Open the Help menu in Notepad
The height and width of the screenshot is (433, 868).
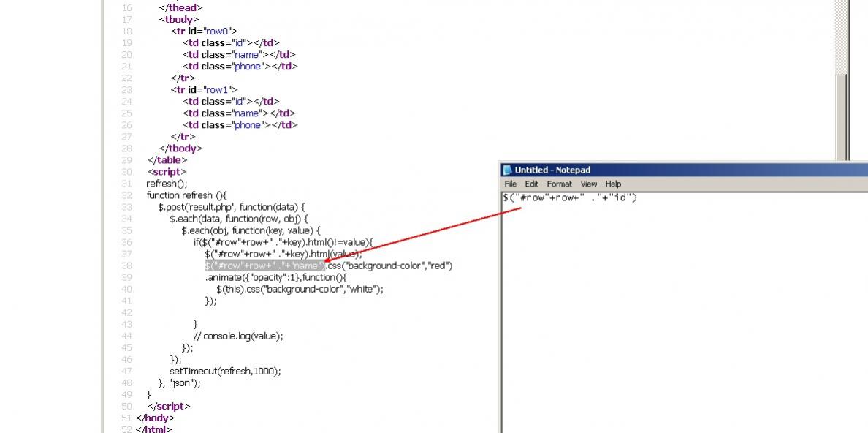tap(613, 184)
